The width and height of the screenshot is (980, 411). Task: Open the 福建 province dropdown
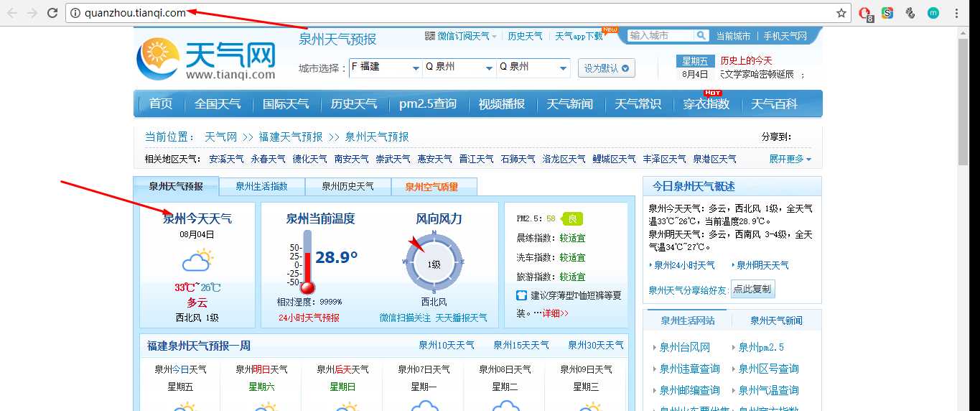pos(386,68)
